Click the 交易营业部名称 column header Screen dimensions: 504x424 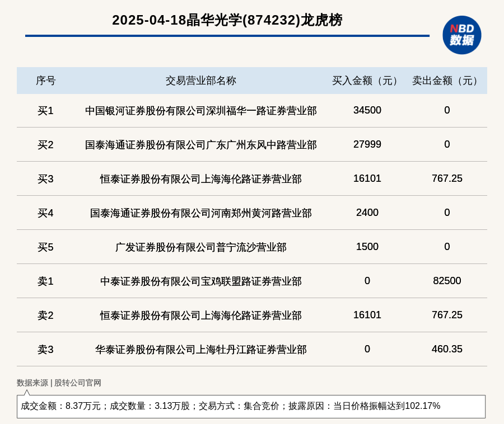pyautogui.click(x=201, y=81)
